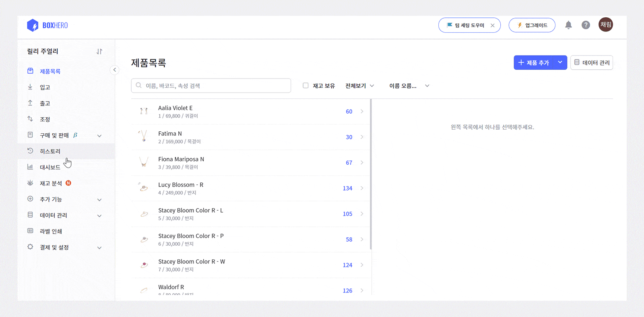Close the 팀 세팅 도우미 banner
Image resolution: width=644 pixels, height=317 pixels.
pos(493,25)
